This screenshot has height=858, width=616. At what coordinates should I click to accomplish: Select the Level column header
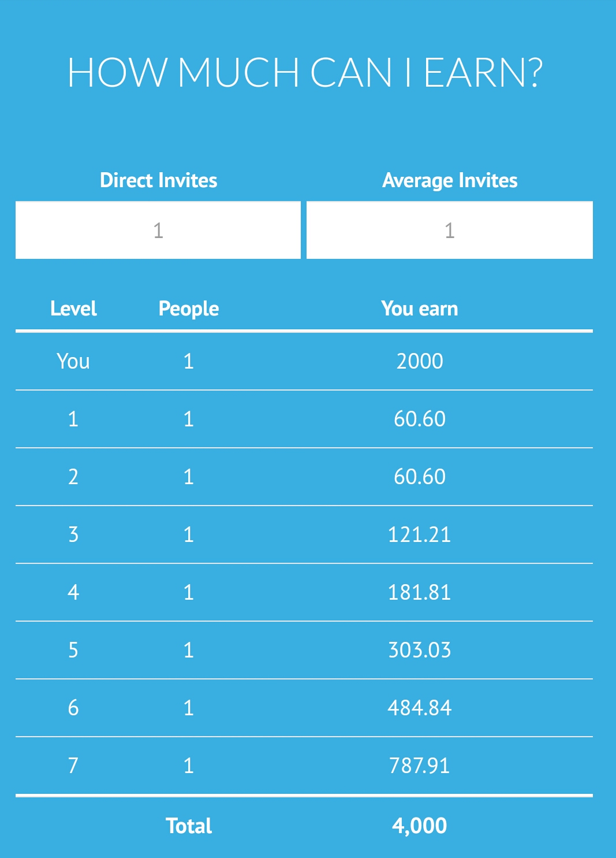73,309
